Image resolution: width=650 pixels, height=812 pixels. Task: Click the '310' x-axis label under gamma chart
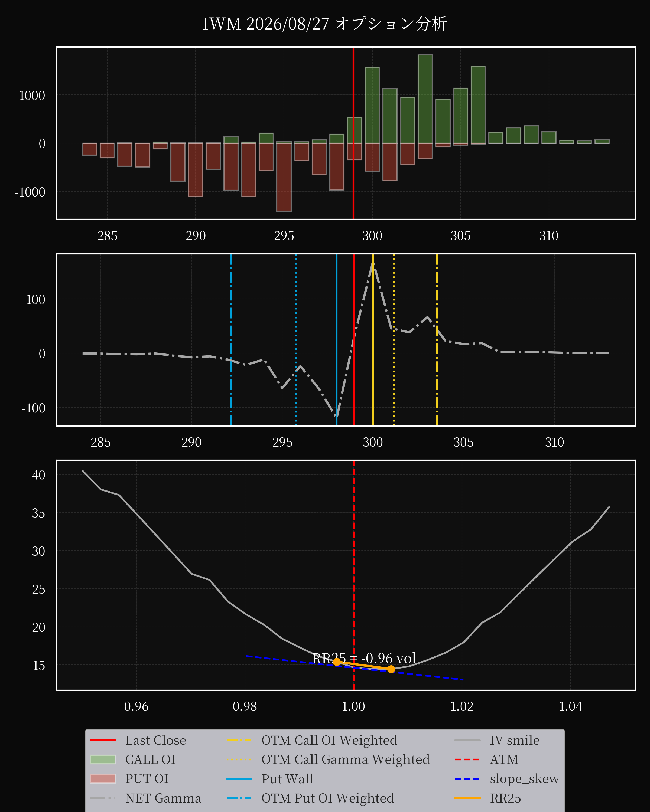(554, 442)
